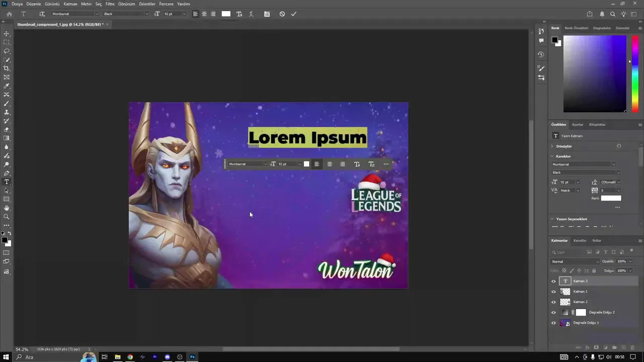
Task: Click the Home icon in options bar
Action: (x=9, y=14)
